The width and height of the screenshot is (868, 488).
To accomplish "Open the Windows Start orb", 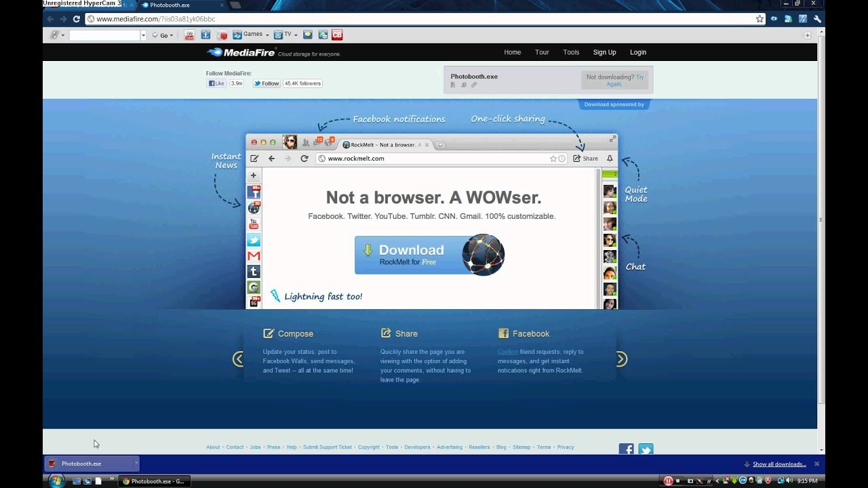I will [x=56, y=481].
